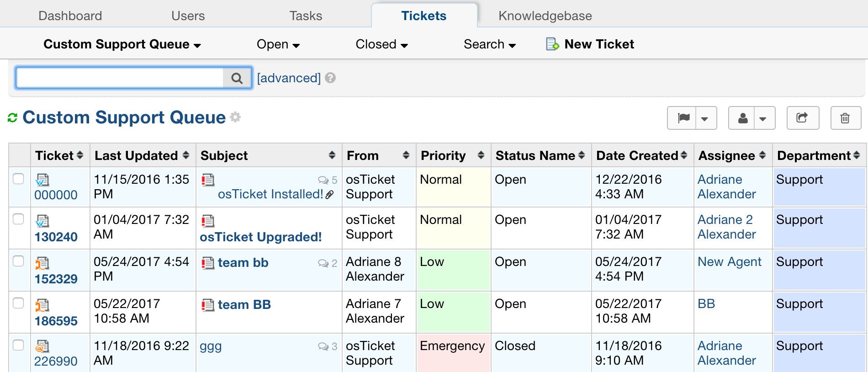868x372 pixels.
Task: Click the refresh queue icon
Action: coord(12,118)
